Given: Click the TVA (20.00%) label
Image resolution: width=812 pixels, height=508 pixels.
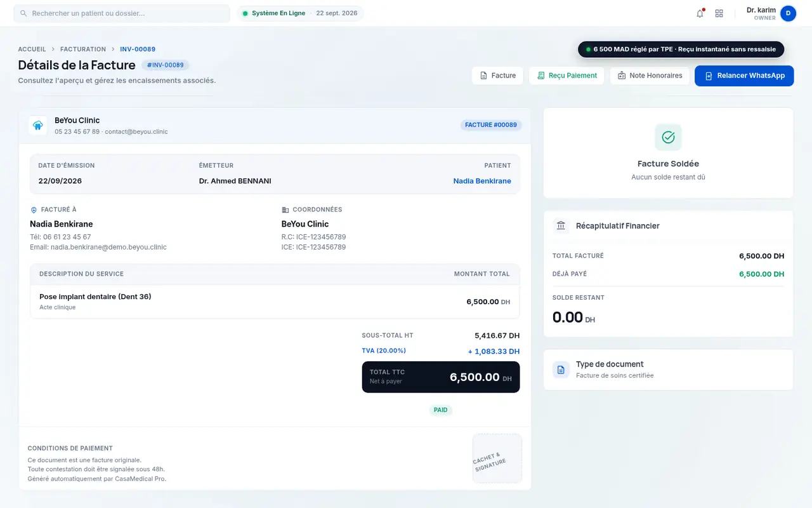Looking at the screenshot, I should [x=384, y=351].
